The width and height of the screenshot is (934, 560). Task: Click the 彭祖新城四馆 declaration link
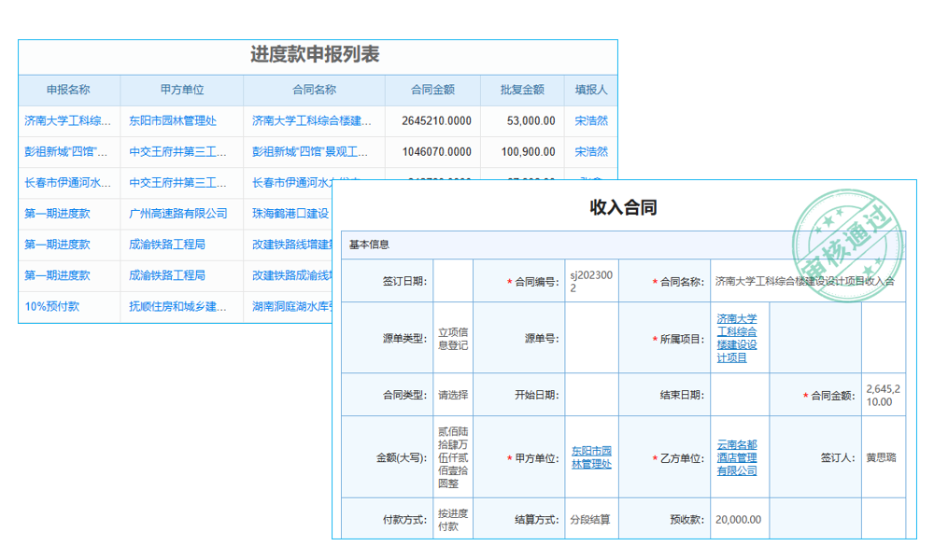(x=63, y=150)
